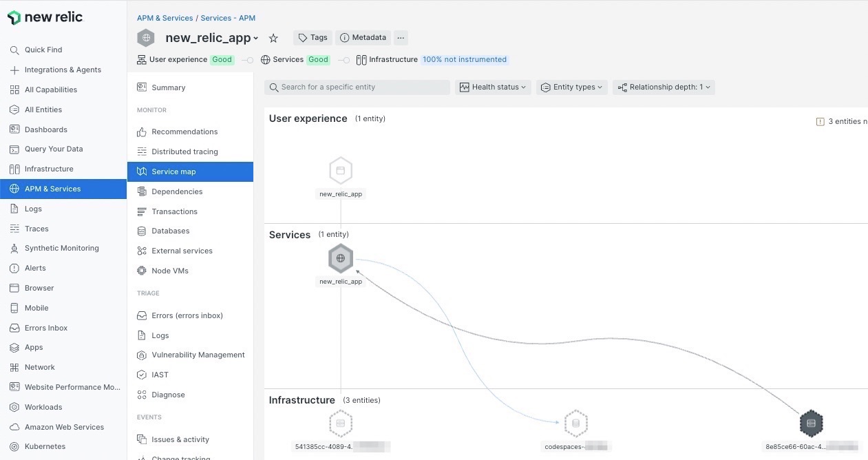This screenshot has width=868, height=460.
Task: Click the Mobile icon
Action: pyautogui.click(x=14, y=308)
